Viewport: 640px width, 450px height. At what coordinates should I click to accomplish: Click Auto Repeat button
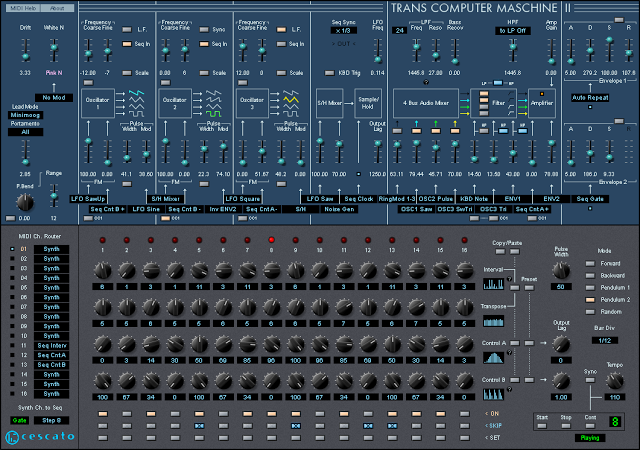pos(590,98)
